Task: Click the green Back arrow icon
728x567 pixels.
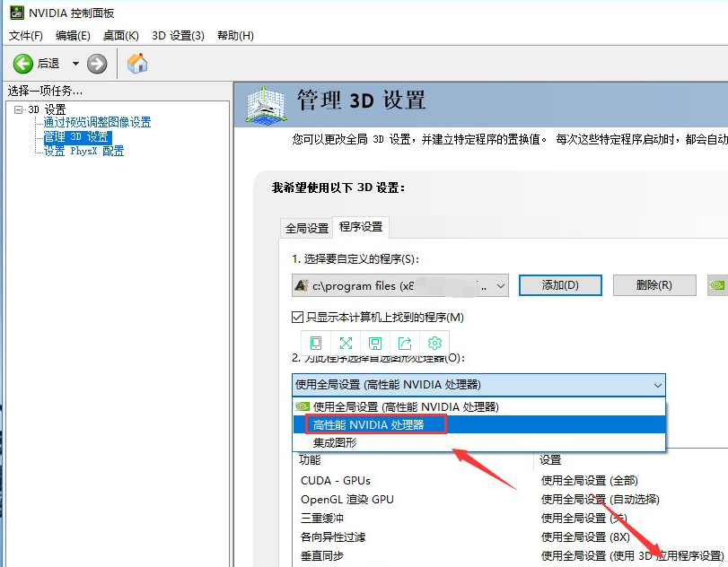Action: pos(22,64)
